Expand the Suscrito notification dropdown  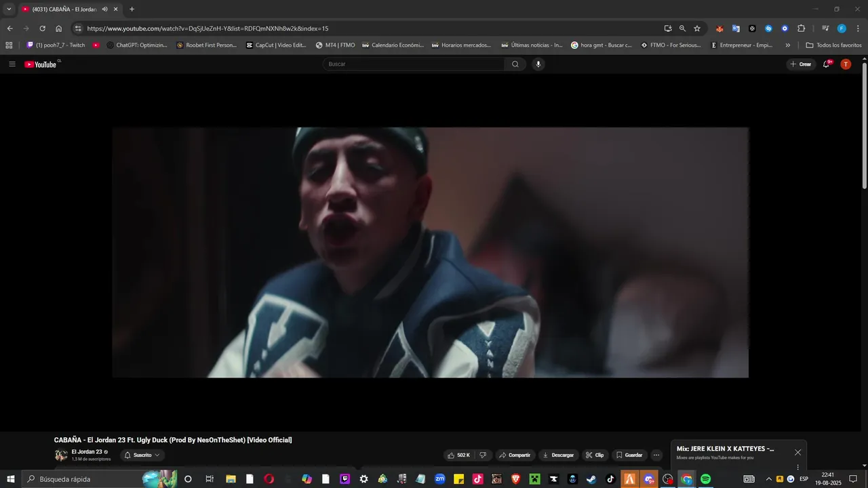(142, 455)
